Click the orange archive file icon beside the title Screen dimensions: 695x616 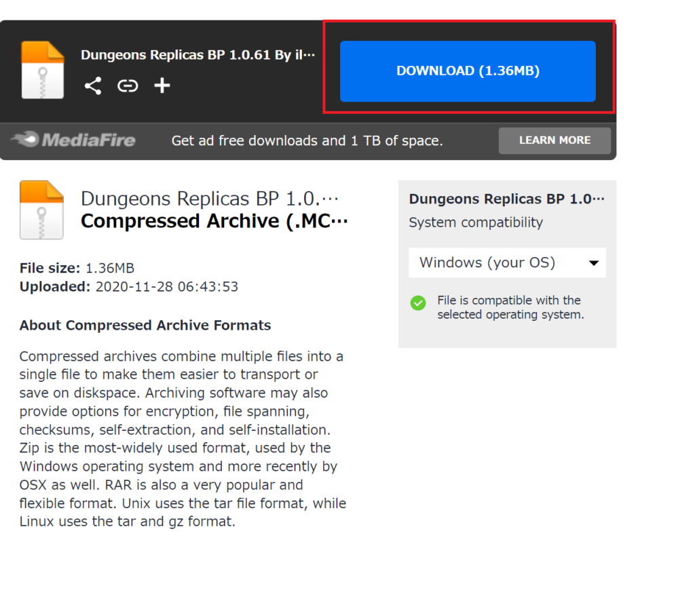pos(41,210)
